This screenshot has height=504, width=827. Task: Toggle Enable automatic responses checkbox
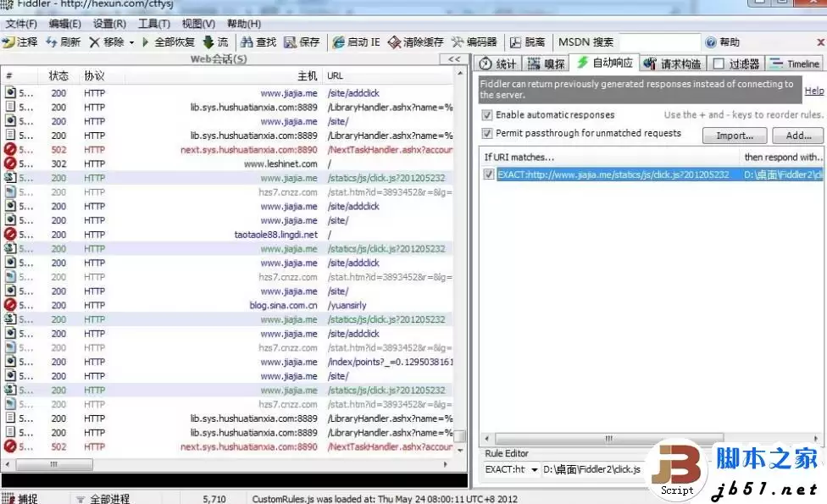pos(487,115)
